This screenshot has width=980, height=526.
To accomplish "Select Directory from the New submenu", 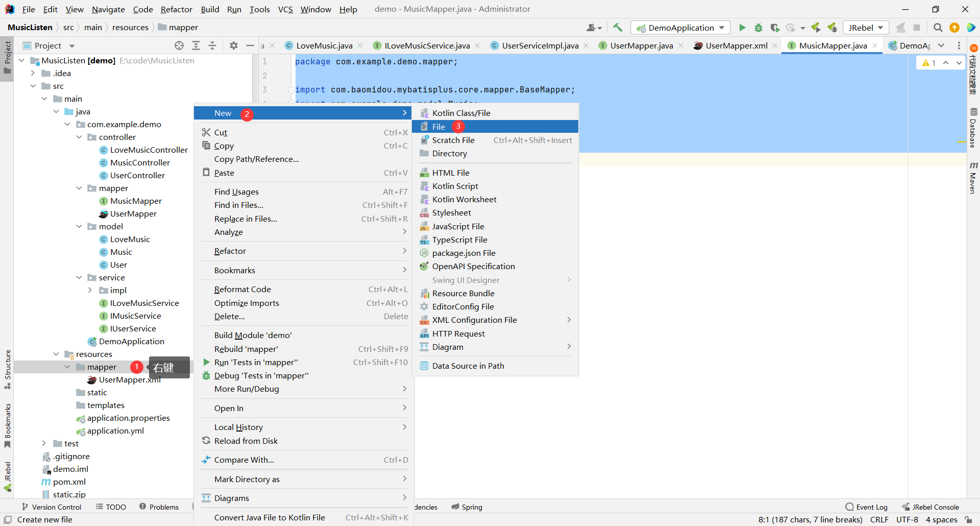I will pos(495,153).
